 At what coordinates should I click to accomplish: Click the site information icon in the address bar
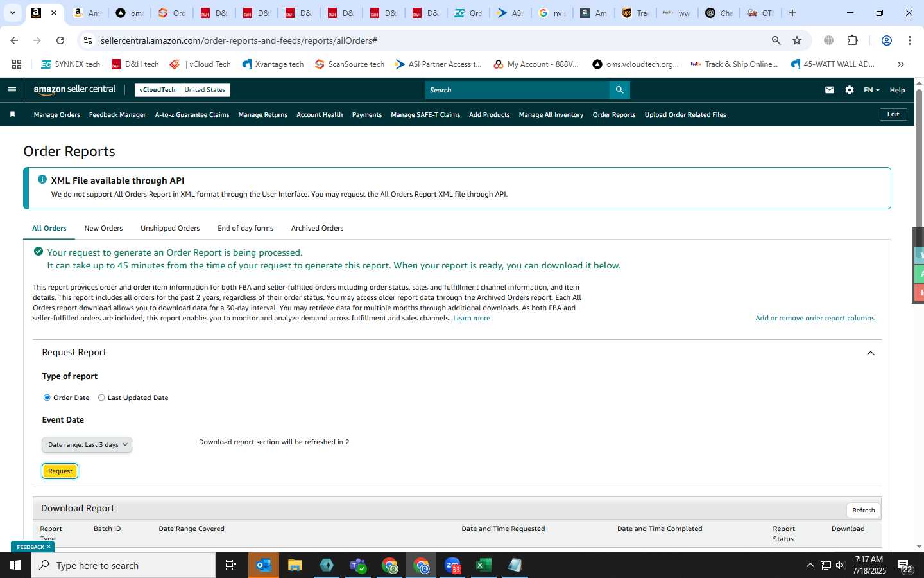click(88, 40)
